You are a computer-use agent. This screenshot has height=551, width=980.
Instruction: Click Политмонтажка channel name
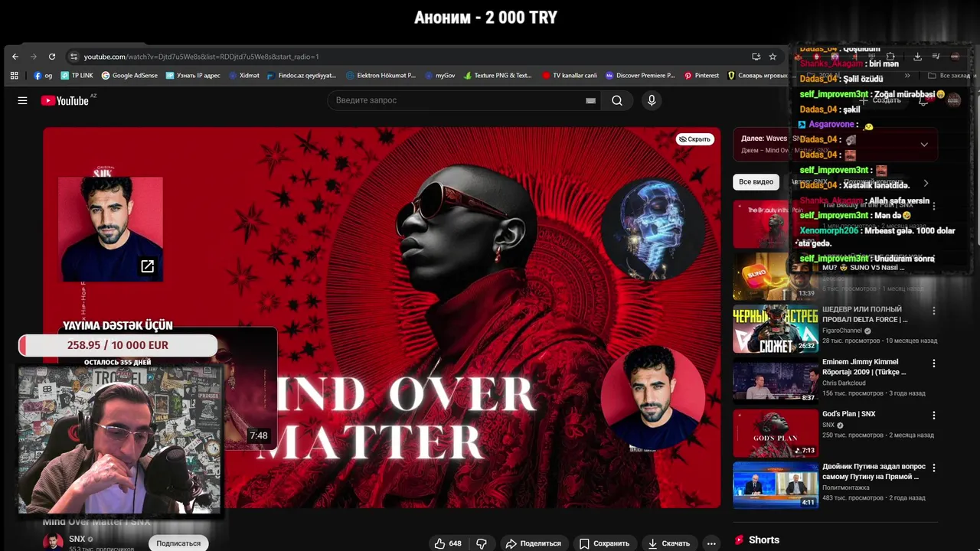point(846,487)
